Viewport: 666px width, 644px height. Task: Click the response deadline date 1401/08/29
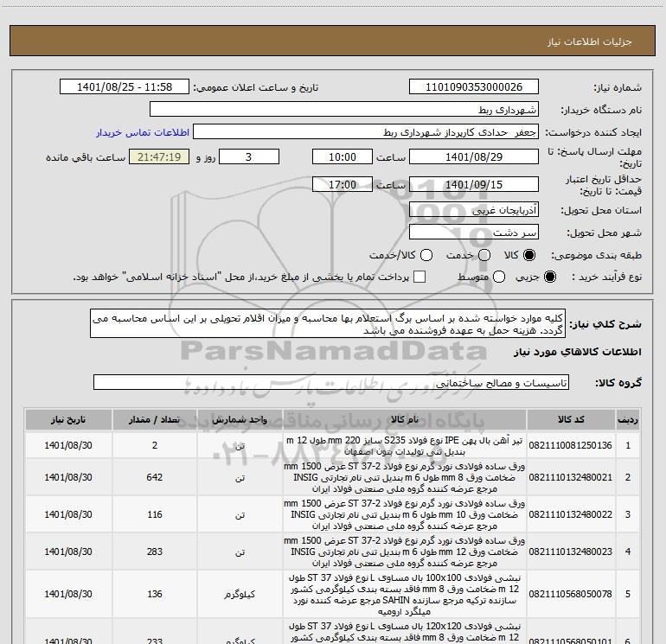point(474,156)
